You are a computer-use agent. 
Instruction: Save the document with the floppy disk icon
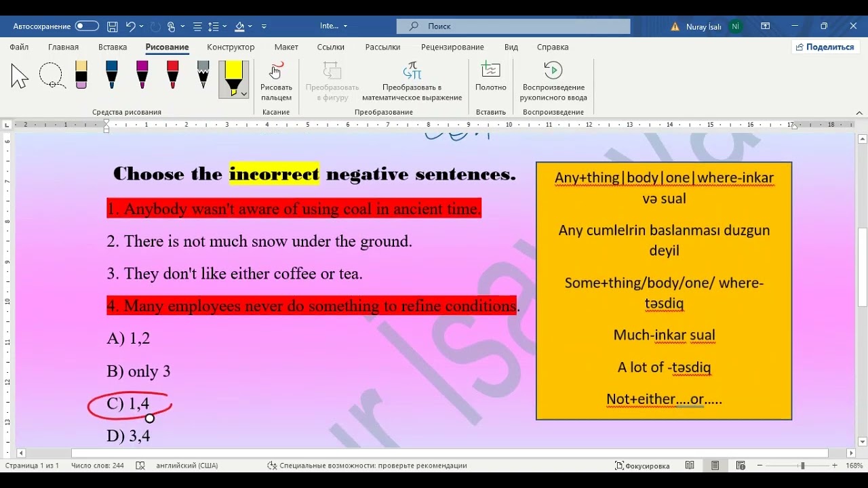[x=113, y=26]
